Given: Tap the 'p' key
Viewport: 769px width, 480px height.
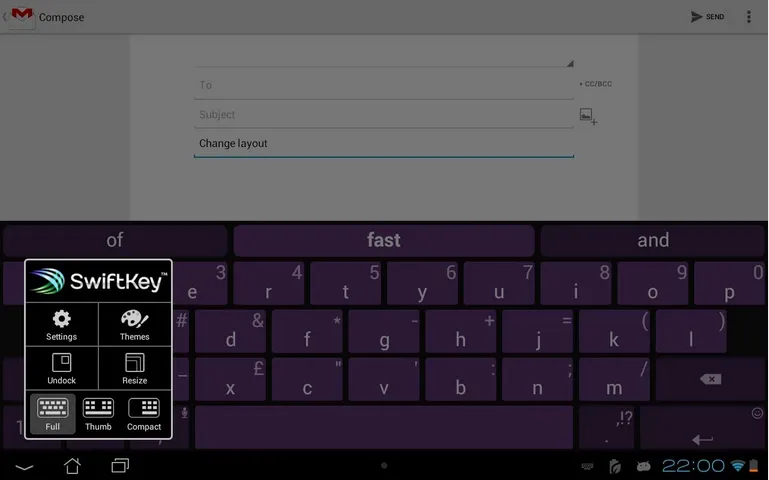Looking at the screenshot, I should point(729,283).
